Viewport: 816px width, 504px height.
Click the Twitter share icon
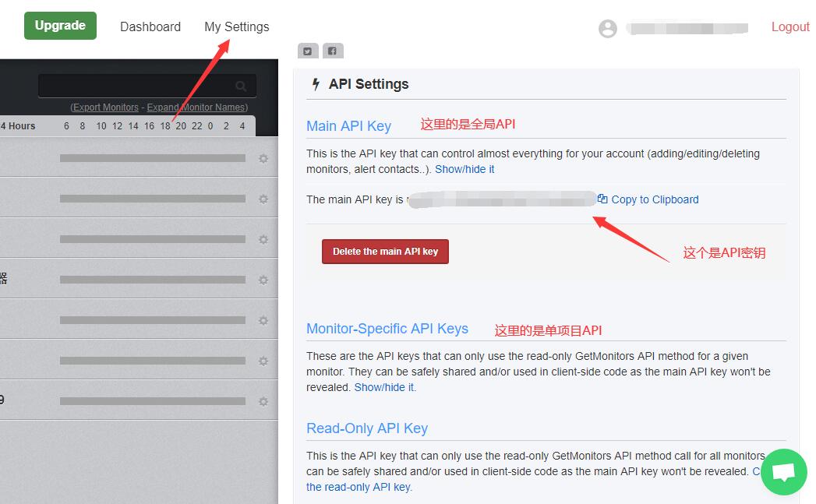307,50
